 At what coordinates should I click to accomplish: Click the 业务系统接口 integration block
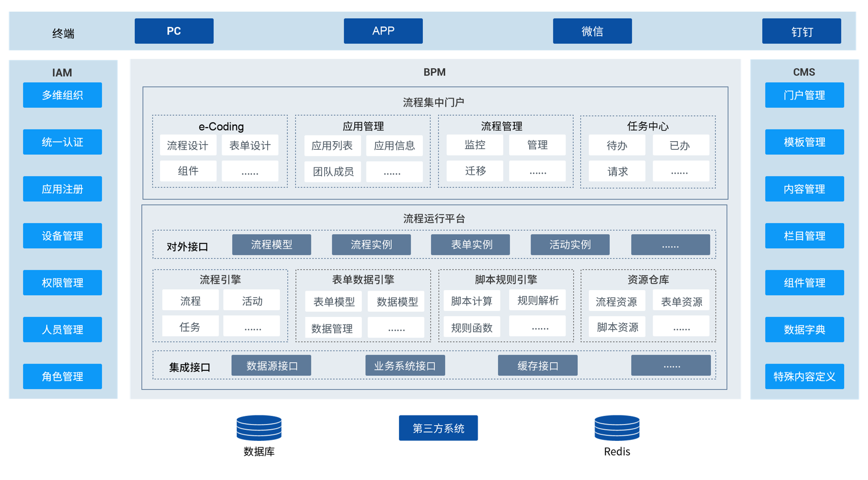[405, 366]
